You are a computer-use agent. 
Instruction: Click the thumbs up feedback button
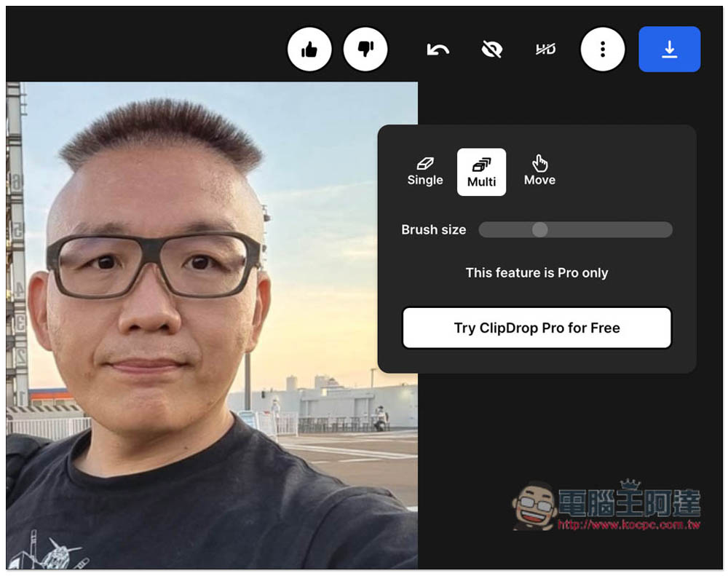309,50
